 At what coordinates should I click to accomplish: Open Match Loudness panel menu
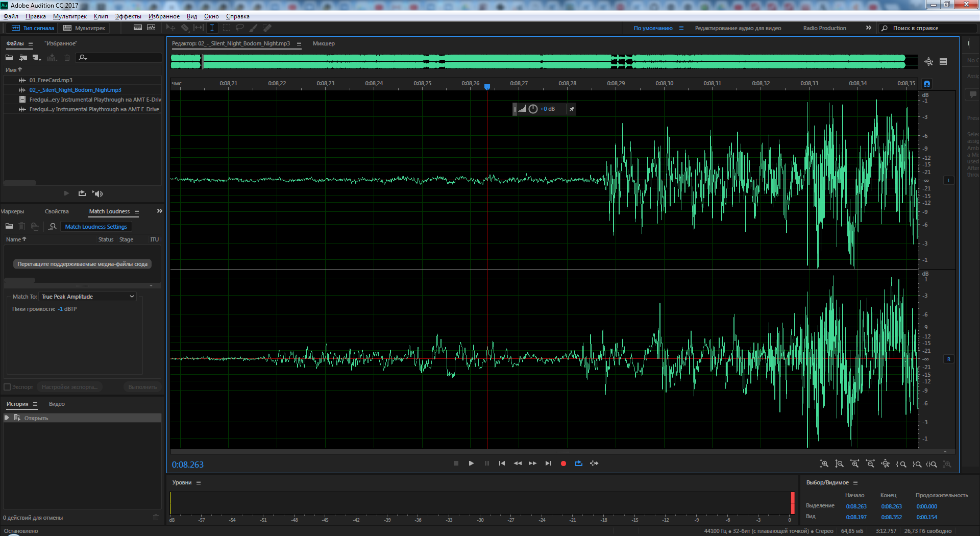point(137,211)
